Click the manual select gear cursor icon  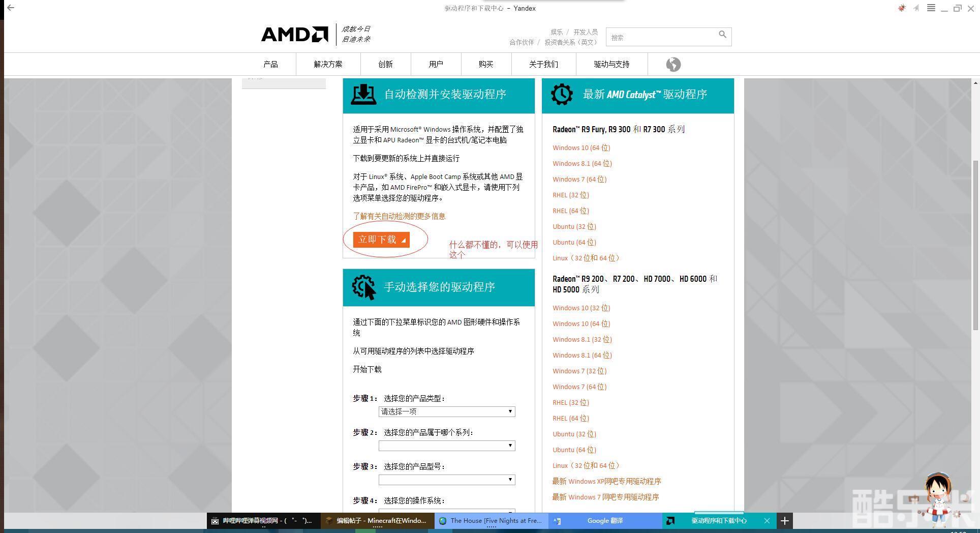pos(364,287)
